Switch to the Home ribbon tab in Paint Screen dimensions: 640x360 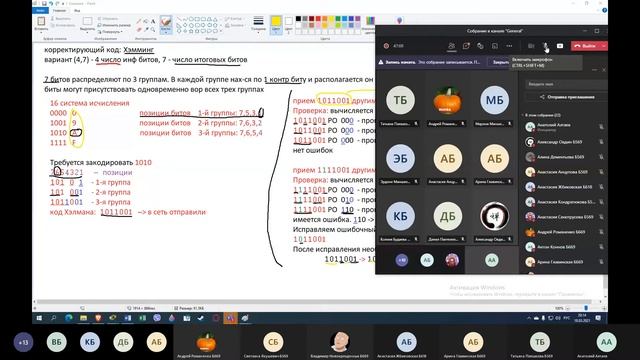pos(60,11)
